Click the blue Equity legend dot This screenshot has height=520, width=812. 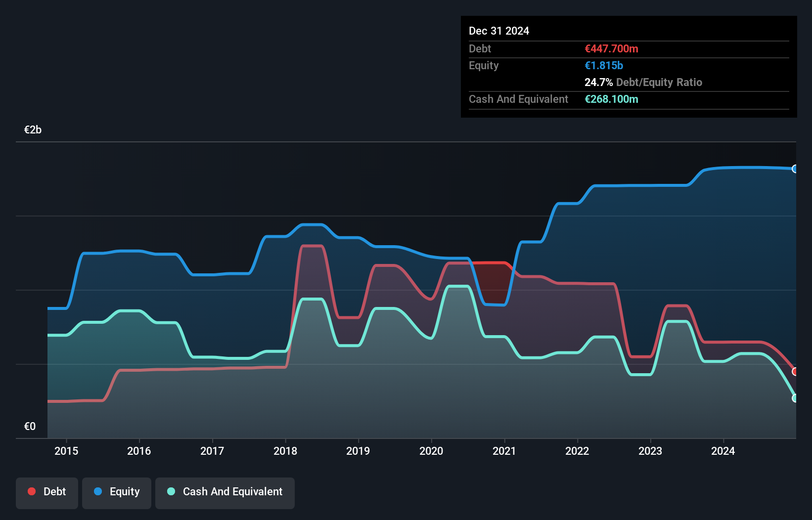coord(98,491)
